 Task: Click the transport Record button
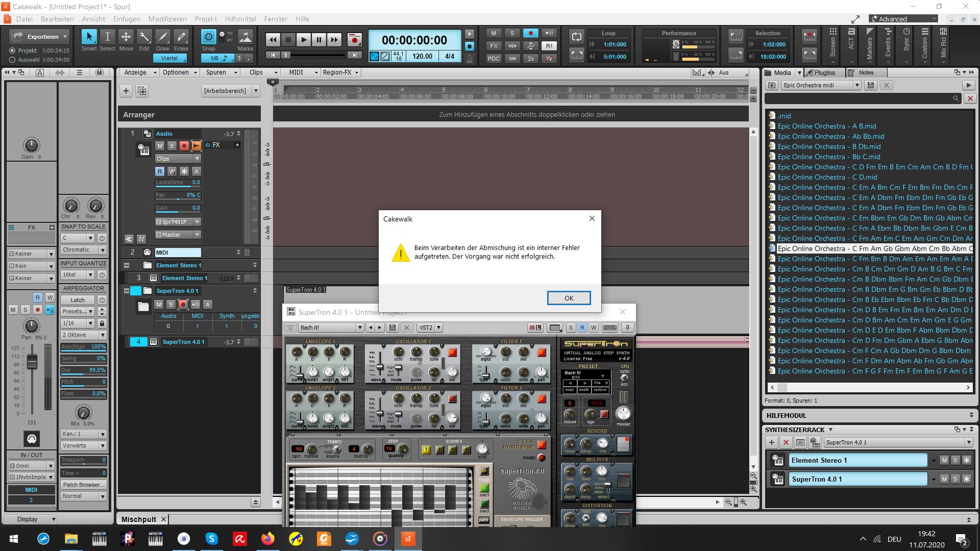(x=354, y=40)
